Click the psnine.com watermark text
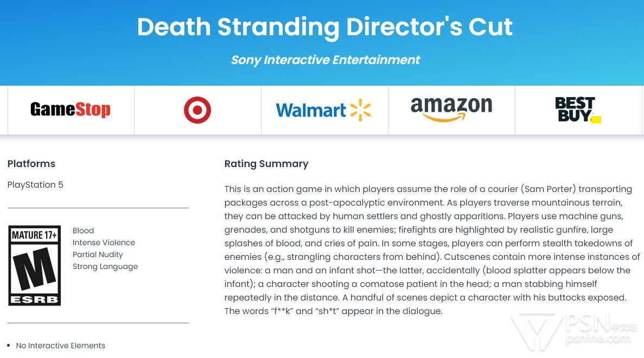 600,338
